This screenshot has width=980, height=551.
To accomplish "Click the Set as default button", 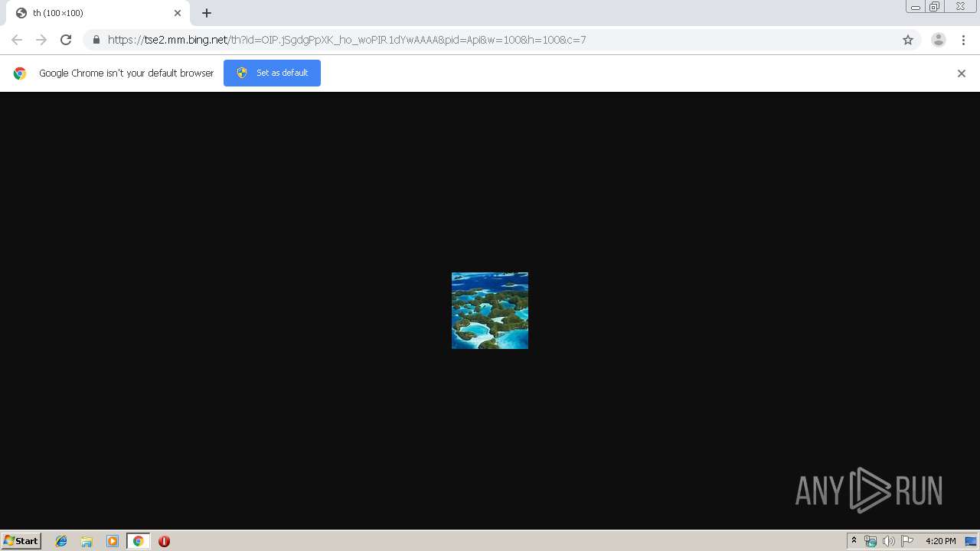I will [x=272, y=73].
